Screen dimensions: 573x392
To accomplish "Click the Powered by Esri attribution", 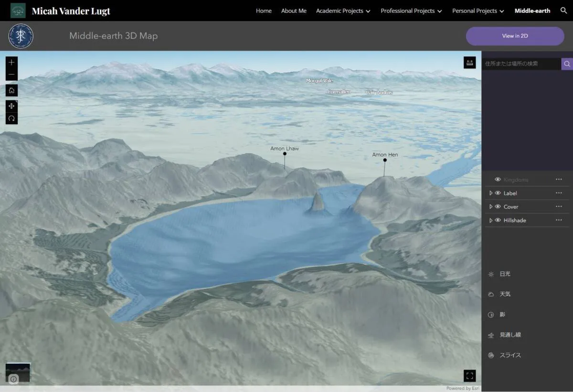I will pyautogui.click(x=463, y=388).
